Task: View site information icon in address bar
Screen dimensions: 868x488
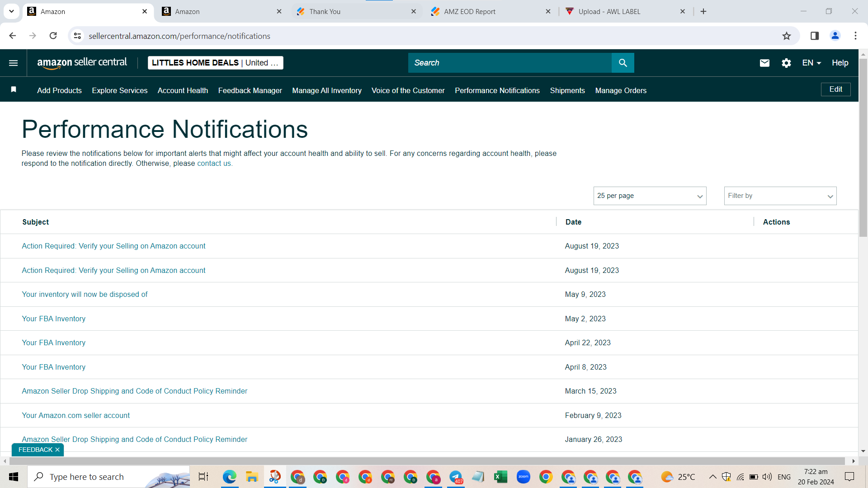Action: coord(78,36)
